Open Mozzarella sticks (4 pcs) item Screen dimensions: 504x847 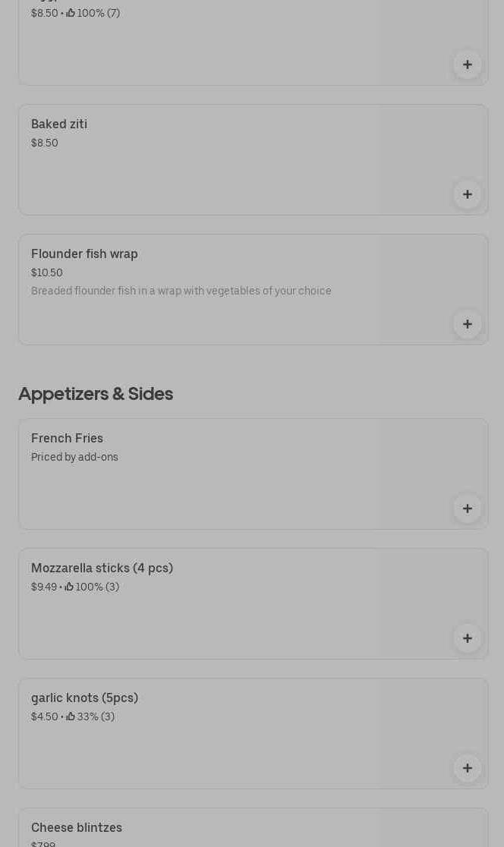(254, 604)
